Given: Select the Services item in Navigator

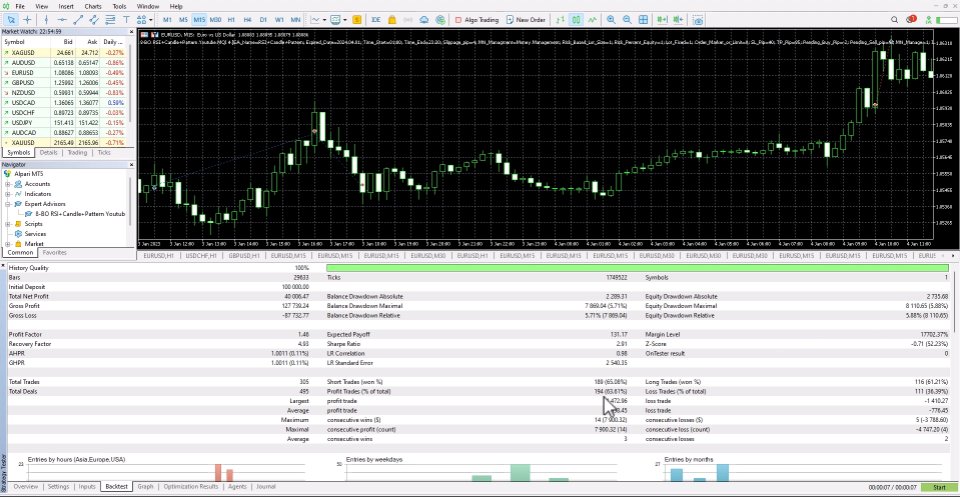Looking at the screenshot, I should (35, 234).
